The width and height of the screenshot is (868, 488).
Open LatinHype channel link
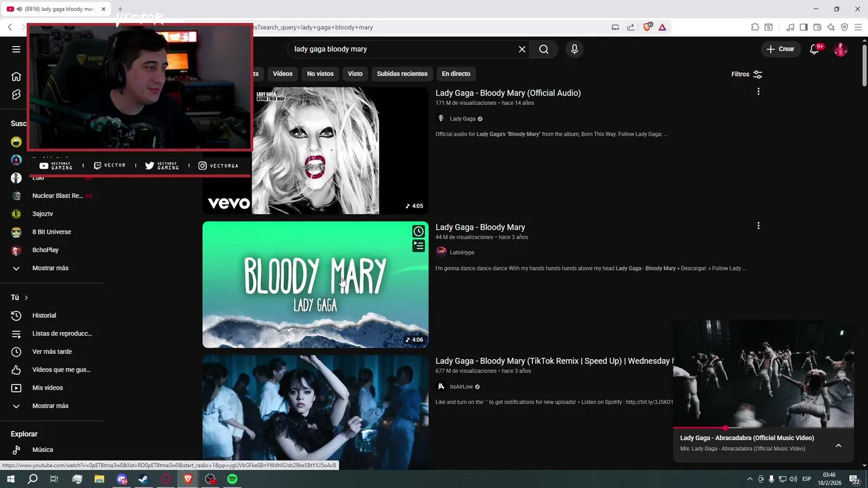[462, 252]
